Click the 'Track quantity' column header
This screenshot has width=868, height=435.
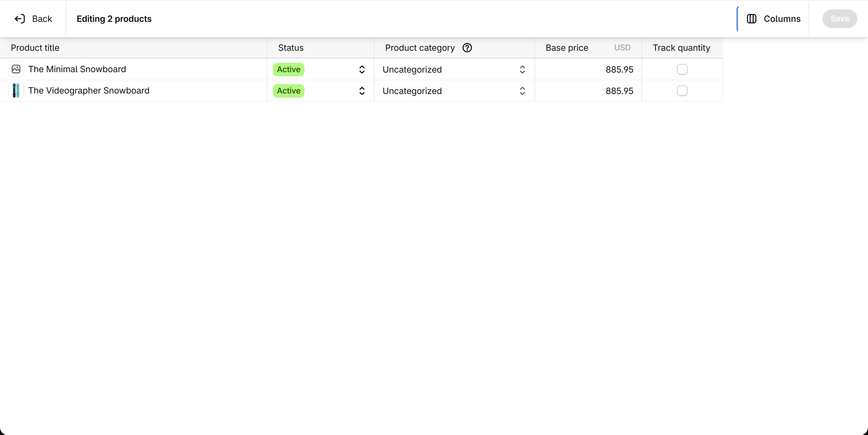[x=681, y=48]
